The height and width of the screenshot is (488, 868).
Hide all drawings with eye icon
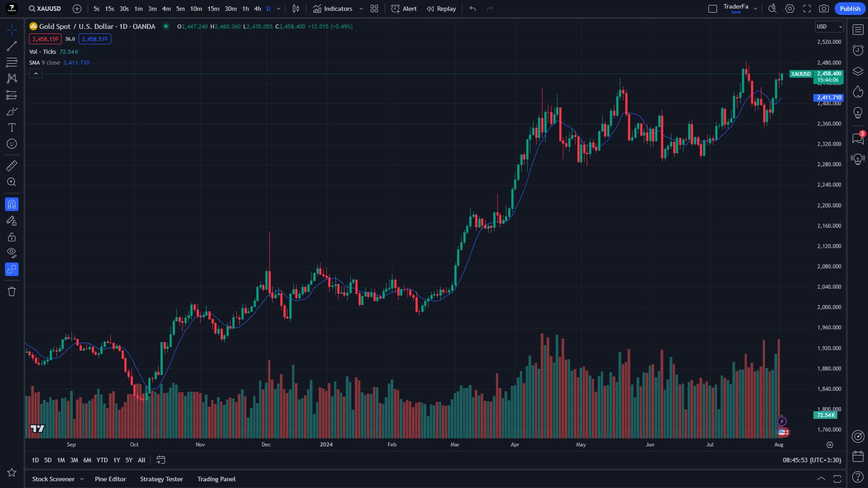click(12, 253)
